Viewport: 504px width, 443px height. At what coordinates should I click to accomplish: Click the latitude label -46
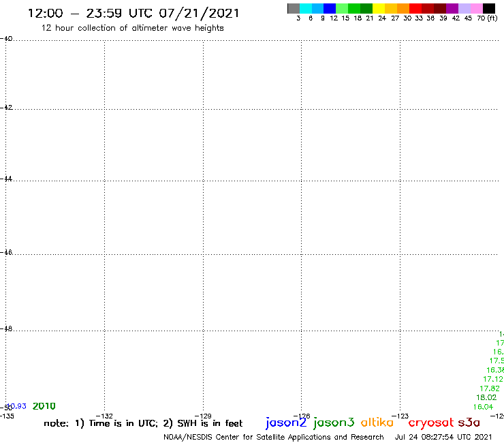6,252
